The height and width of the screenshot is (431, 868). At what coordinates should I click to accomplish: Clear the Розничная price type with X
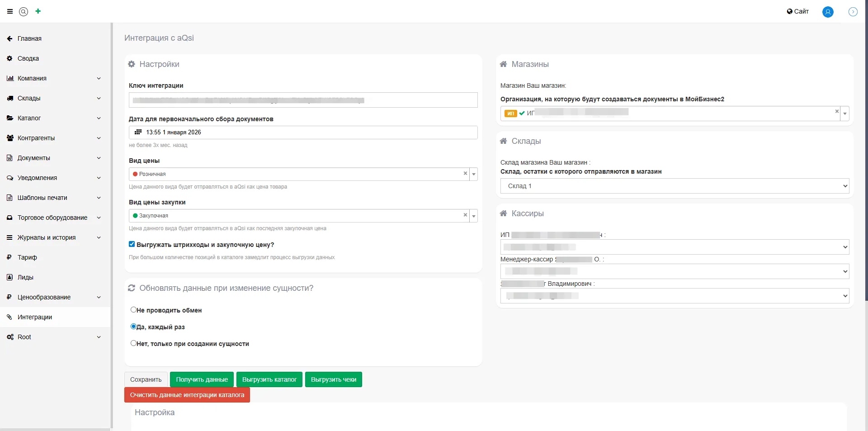click(465, 174)
